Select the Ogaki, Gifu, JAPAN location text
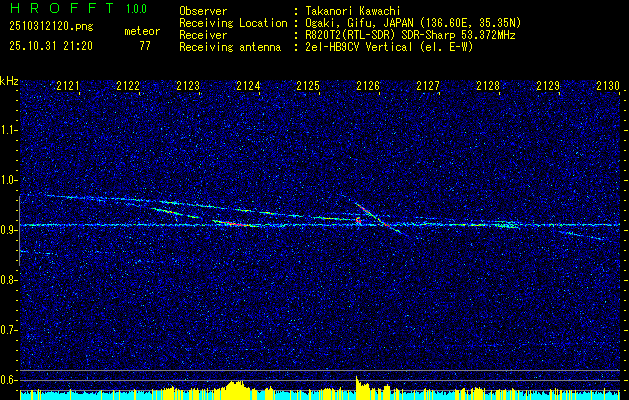Viewport: 629px width, 400px height. pos(413,23)
